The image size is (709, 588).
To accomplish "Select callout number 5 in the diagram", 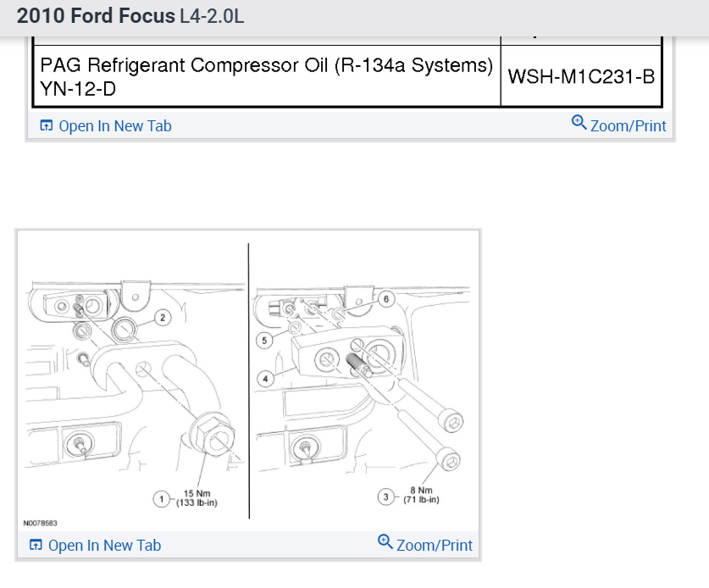I will click(x=263, y=340).
